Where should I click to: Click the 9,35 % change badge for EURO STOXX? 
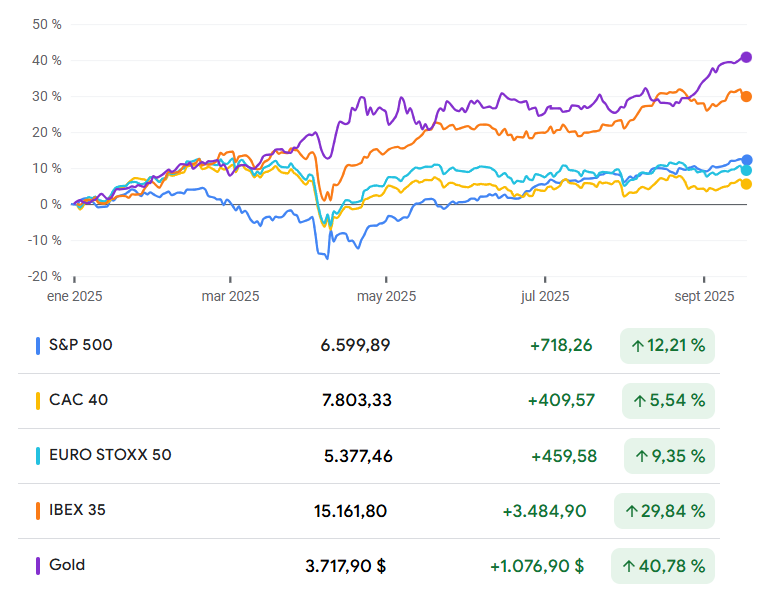click(x=668, y=456)
